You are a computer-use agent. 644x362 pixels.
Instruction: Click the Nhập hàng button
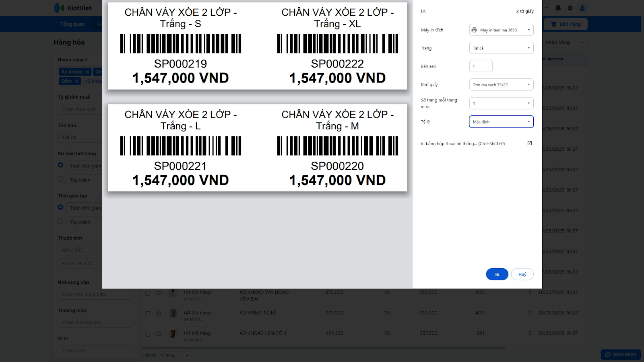(557, 42)
